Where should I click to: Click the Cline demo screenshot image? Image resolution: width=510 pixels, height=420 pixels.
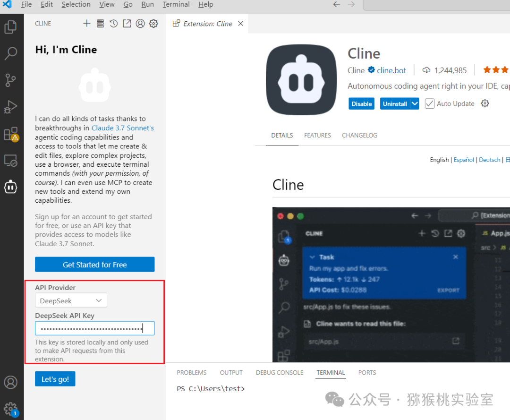391,284
